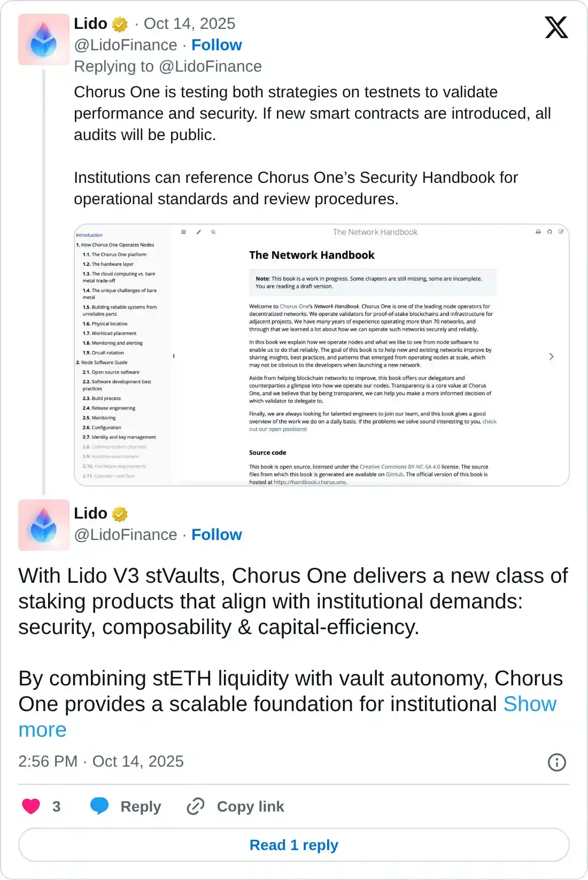The width and height of the screenshot is (588, 880).
Task: Click the lower verified gold badge
Action: (120, 514)
